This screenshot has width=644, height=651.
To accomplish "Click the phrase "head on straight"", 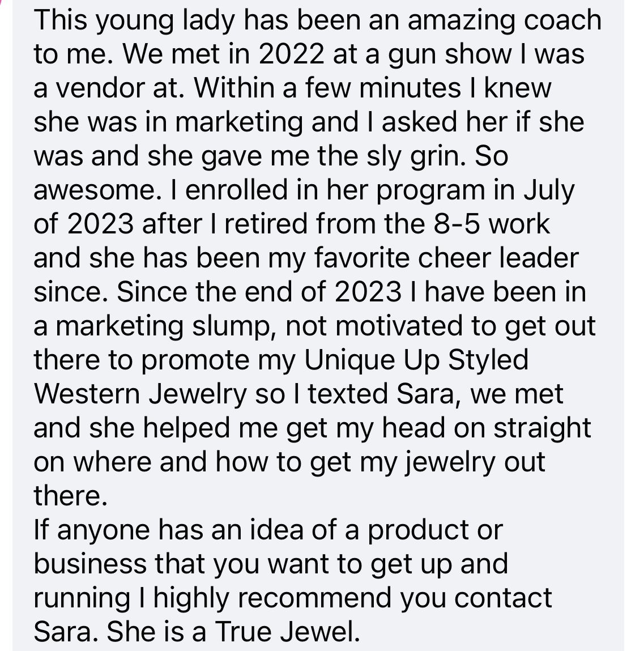I will (487, 429).
